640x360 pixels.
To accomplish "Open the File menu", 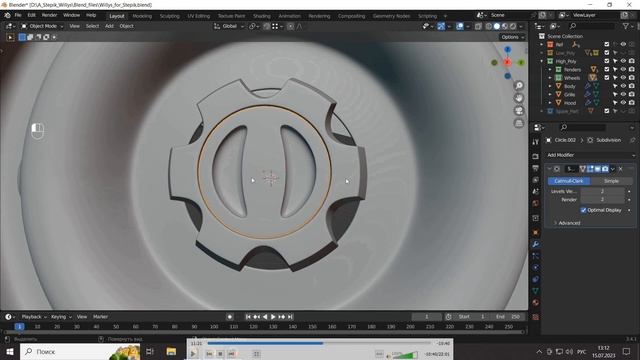I will [x=18, y=16].
